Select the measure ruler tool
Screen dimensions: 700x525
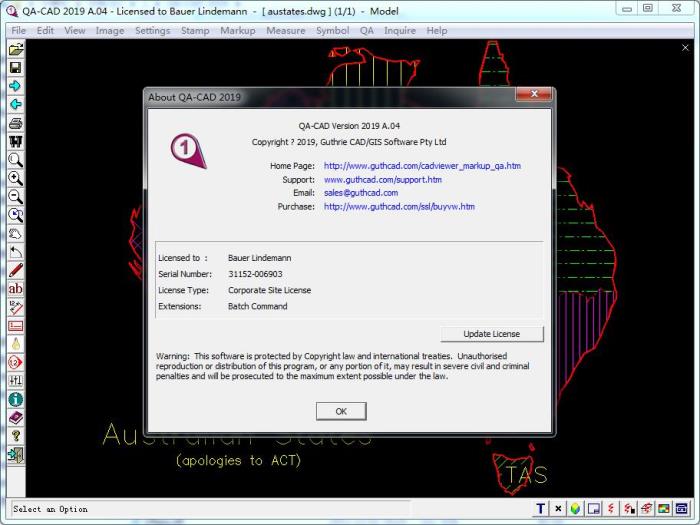coord(16,307)
